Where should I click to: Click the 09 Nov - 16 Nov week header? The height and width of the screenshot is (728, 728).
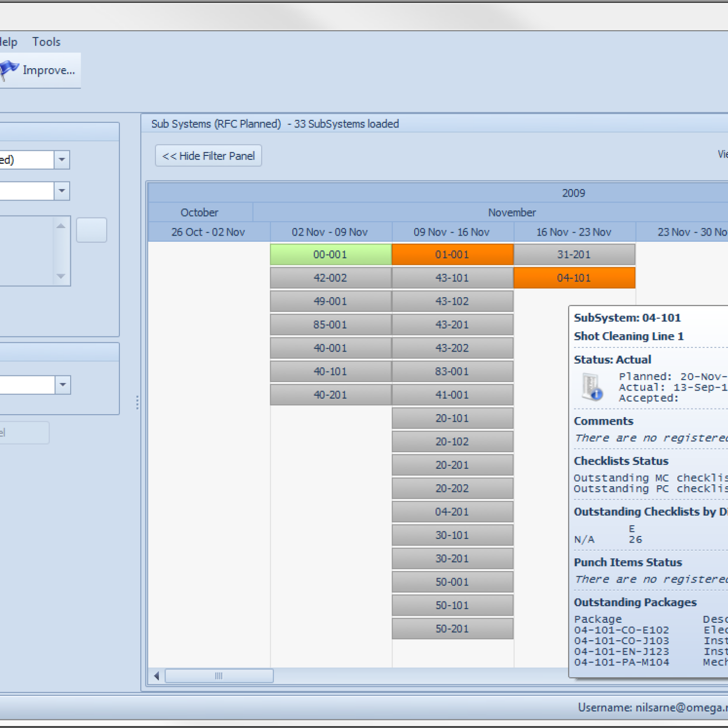[452, 232]
